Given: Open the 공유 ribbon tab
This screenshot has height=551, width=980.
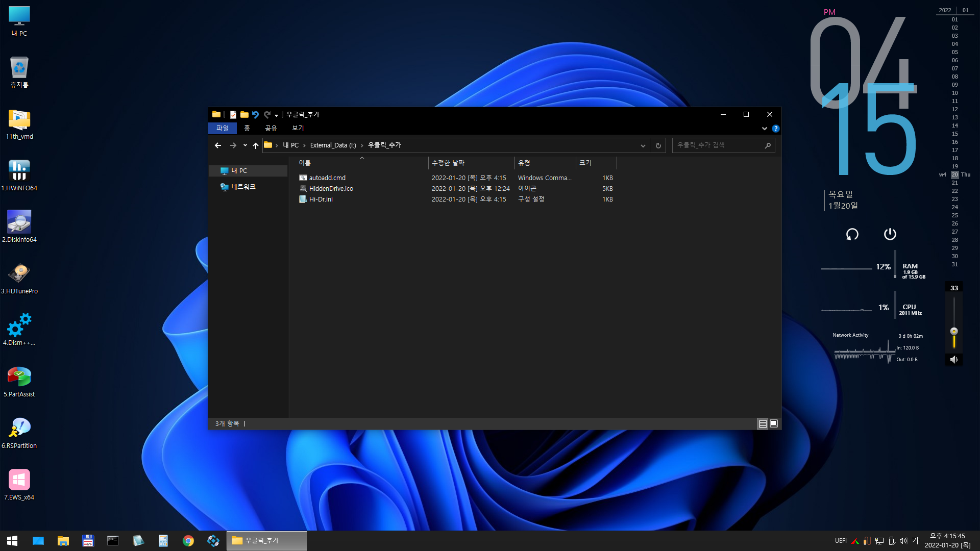Looking at the screenshot, I should click(271, 129).
